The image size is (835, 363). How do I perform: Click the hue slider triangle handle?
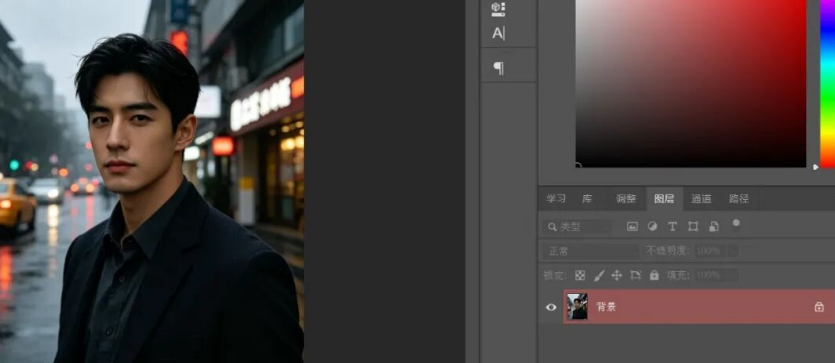815,167
